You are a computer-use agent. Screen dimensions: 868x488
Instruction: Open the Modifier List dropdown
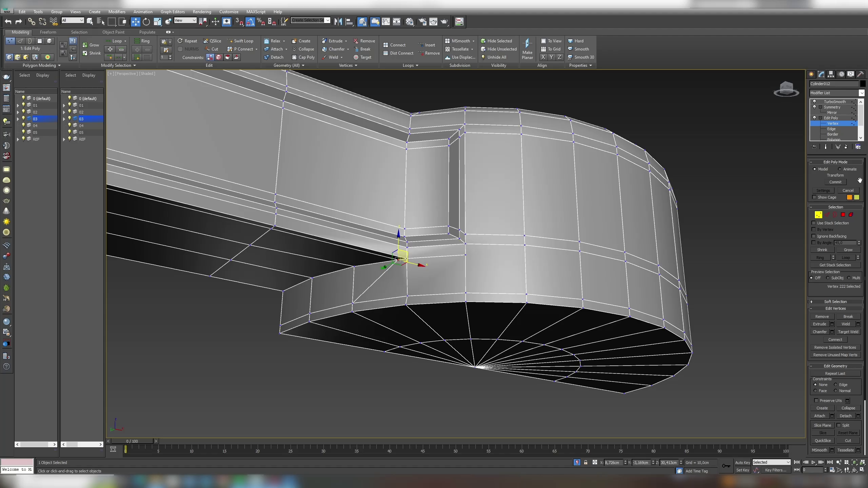tap(836, 93)
